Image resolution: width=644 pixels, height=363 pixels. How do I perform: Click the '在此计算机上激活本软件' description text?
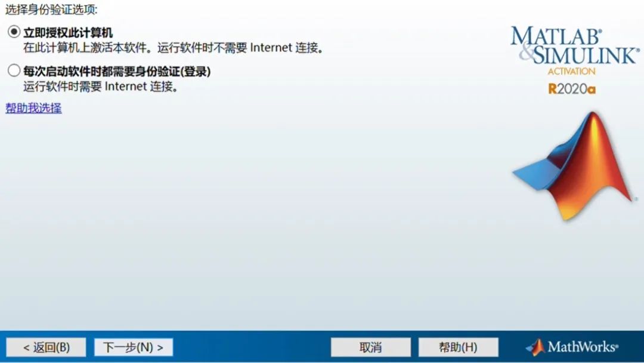(85, 48)
